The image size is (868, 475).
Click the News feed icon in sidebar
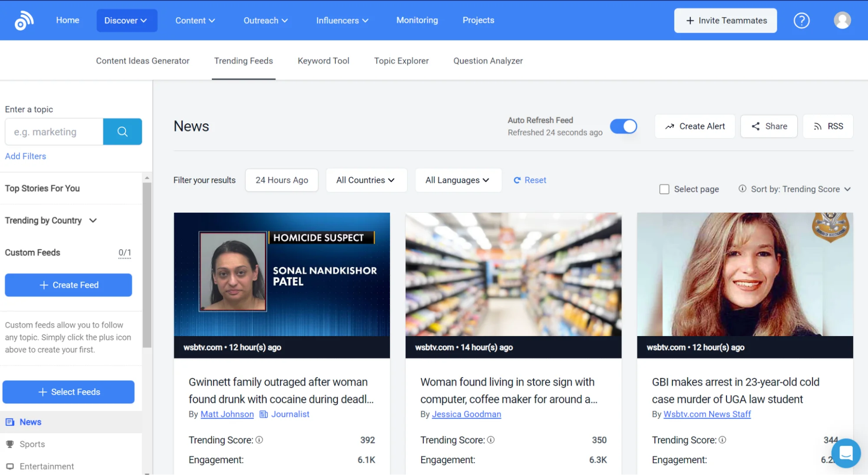coord(10,422)
